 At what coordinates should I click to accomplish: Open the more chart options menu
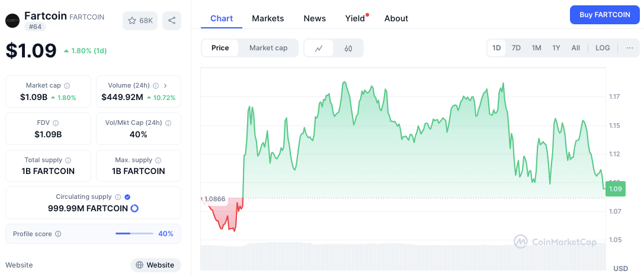click(629, 48)
